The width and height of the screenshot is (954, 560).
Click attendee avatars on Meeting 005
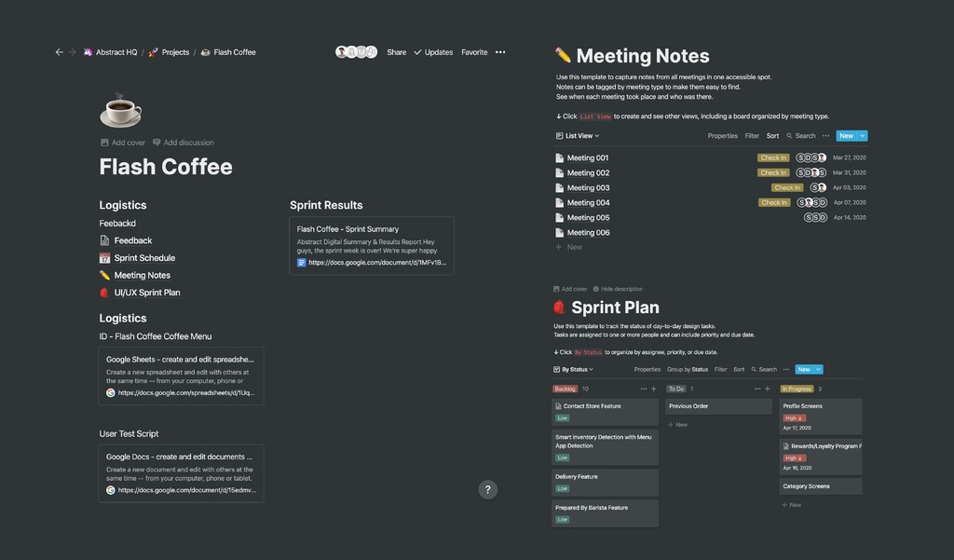(x=815, y=217)
